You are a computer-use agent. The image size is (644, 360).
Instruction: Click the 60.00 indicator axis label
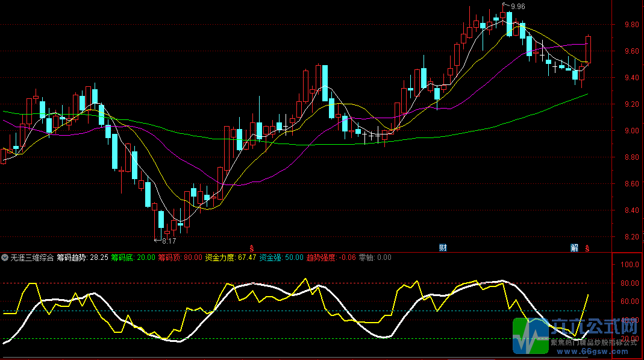pyautogui.click(x=630, y=302)
